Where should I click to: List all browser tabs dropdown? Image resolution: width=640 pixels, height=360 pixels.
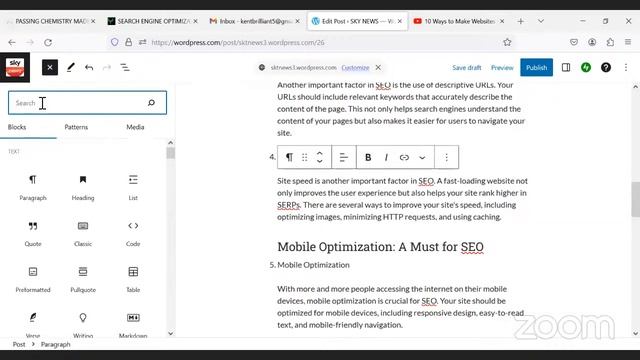pos(541,21)
